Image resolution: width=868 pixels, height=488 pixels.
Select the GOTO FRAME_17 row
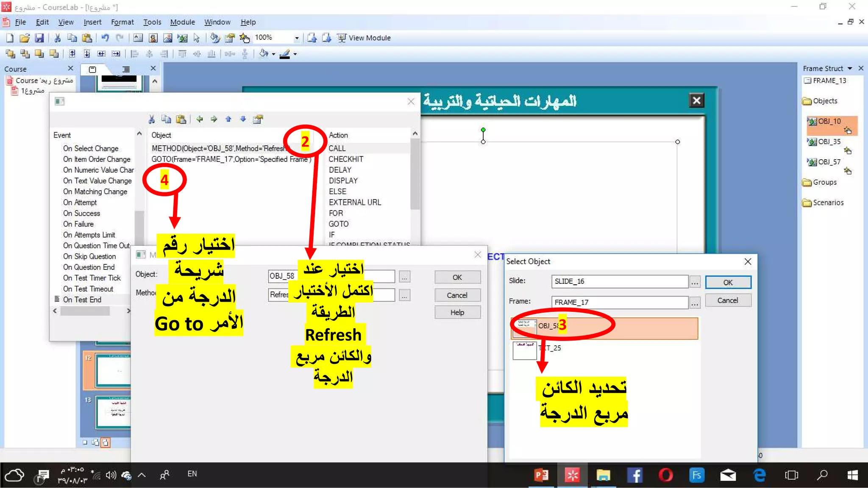(x=231, y=159)
